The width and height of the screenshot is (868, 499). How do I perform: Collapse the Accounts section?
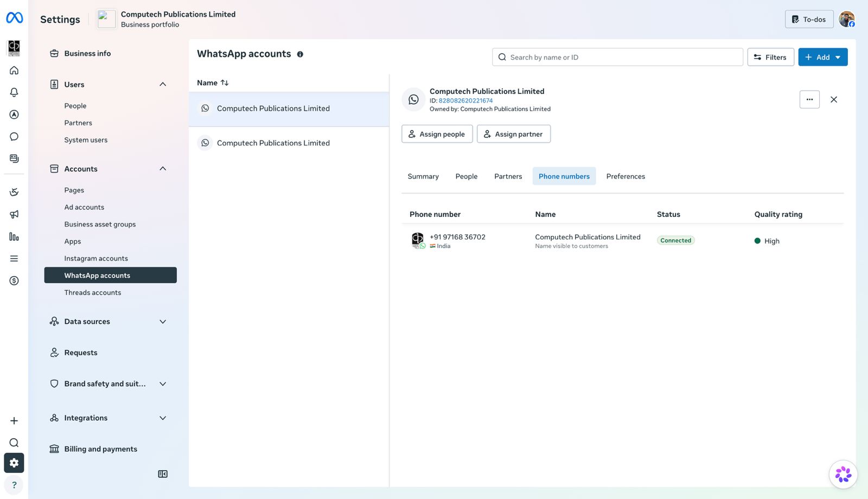[x=163, y=169]
